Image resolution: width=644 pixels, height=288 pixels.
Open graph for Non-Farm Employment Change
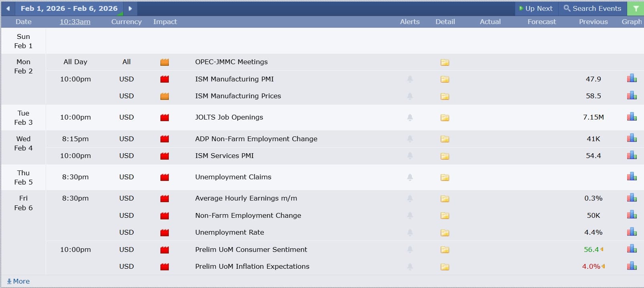[632, 215]
